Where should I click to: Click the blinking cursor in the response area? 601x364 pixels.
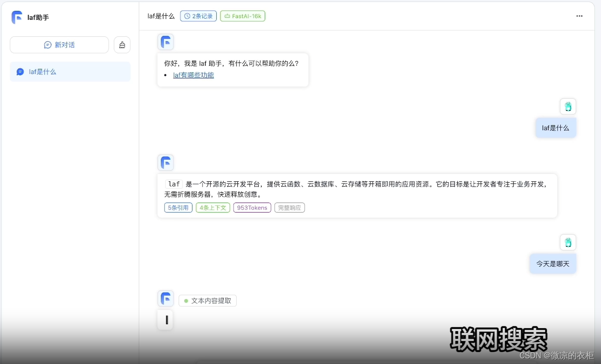coord(165,320)
